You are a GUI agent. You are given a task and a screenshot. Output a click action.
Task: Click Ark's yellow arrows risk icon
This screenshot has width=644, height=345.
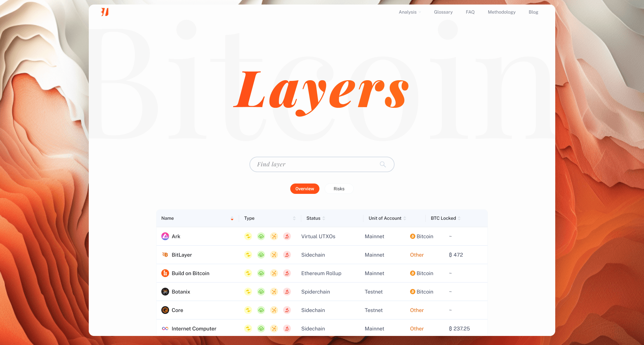pos(248,236)
